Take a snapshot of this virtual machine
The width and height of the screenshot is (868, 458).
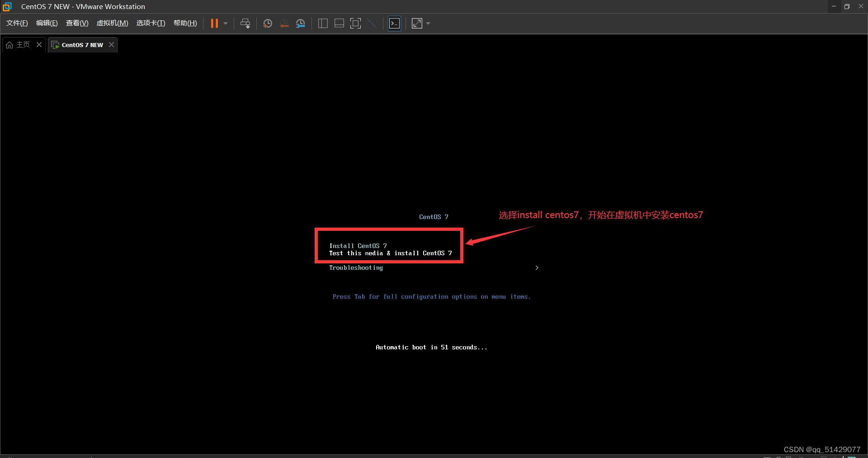click(268, 24)
